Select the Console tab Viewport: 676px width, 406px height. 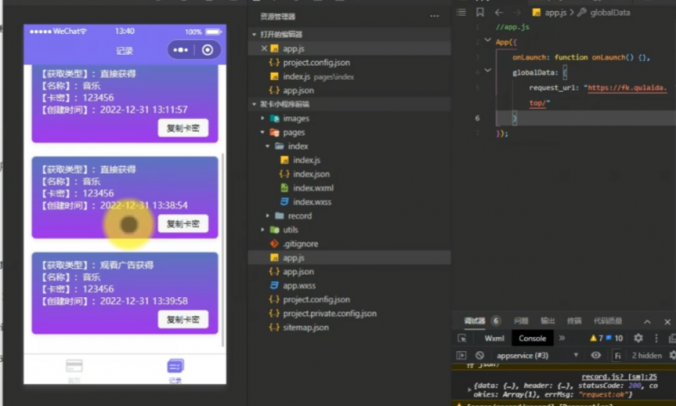[532, 338]
